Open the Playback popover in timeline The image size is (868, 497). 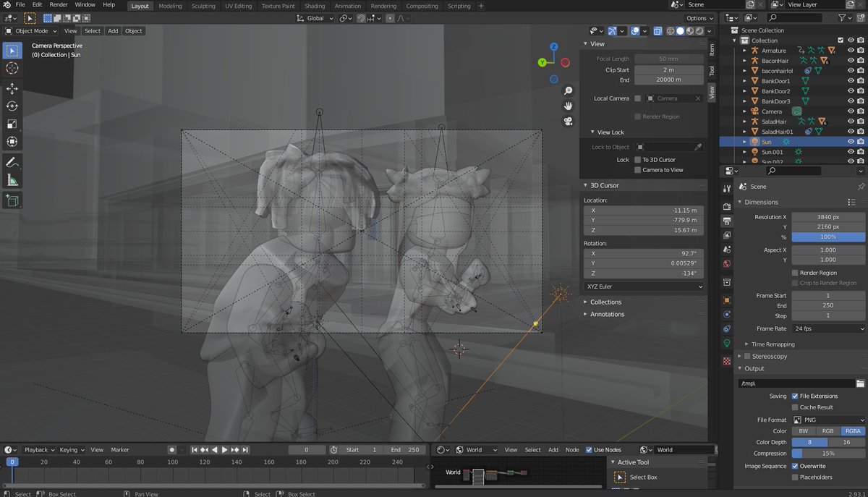click(38, 450)
